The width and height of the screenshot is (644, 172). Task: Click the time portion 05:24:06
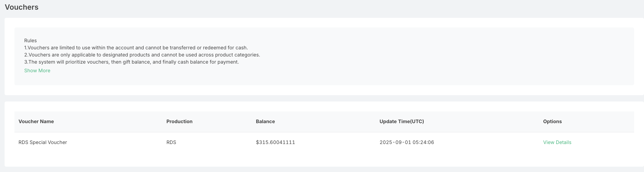pos(423,142)
